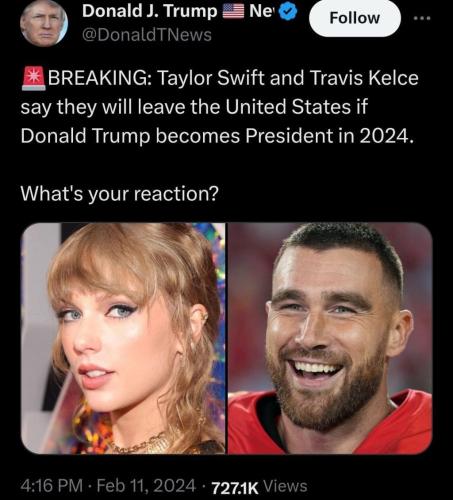The width and height of the screenshot is (453, 500).
Task: Click the blue verified checkmark badge
Action: click(x=288, y=12)
